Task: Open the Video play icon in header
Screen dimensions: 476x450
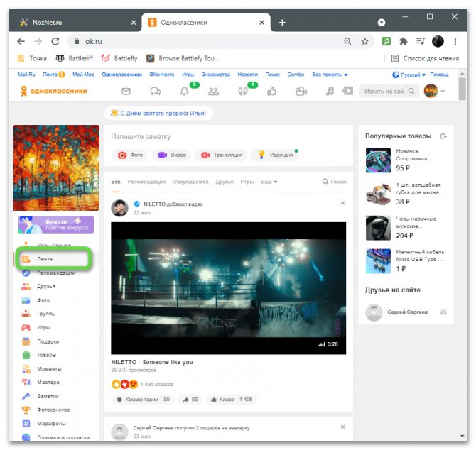Action: (347, 91)
